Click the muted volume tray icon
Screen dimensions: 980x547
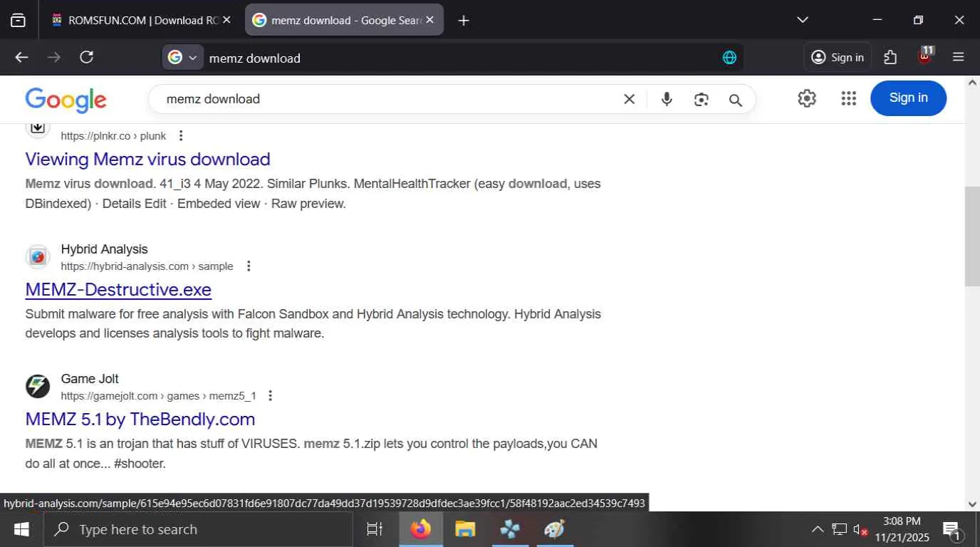click(860, 529)
